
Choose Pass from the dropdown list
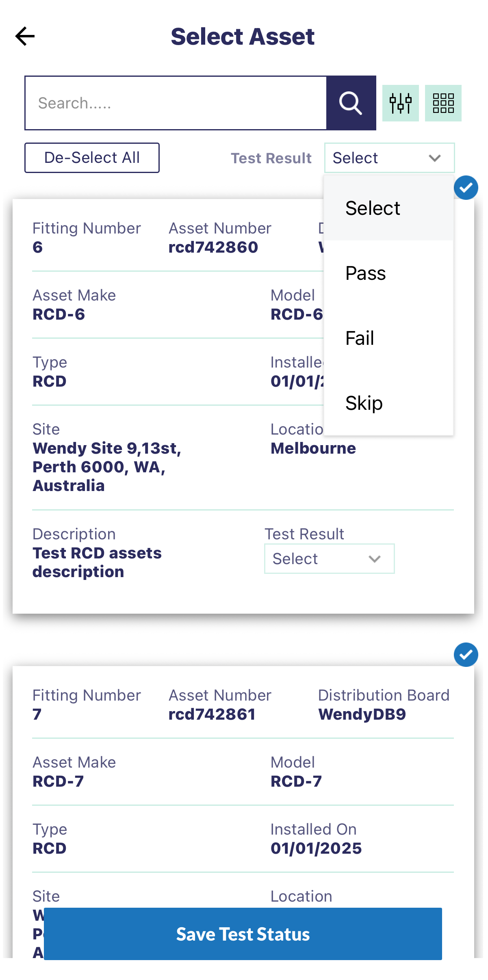pos(366,273)
